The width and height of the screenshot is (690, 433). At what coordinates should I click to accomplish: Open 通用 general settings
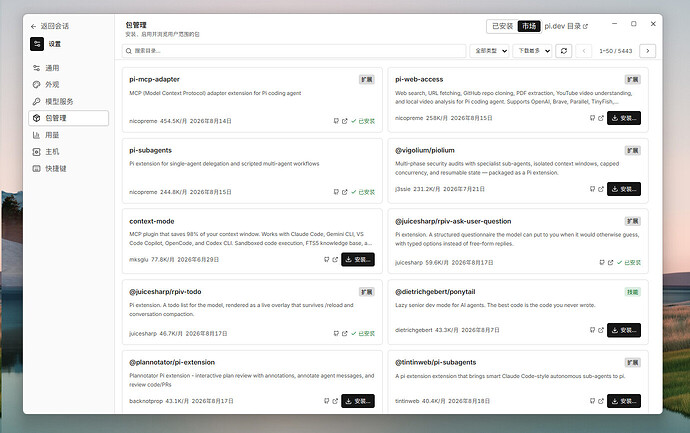point(68,68)
